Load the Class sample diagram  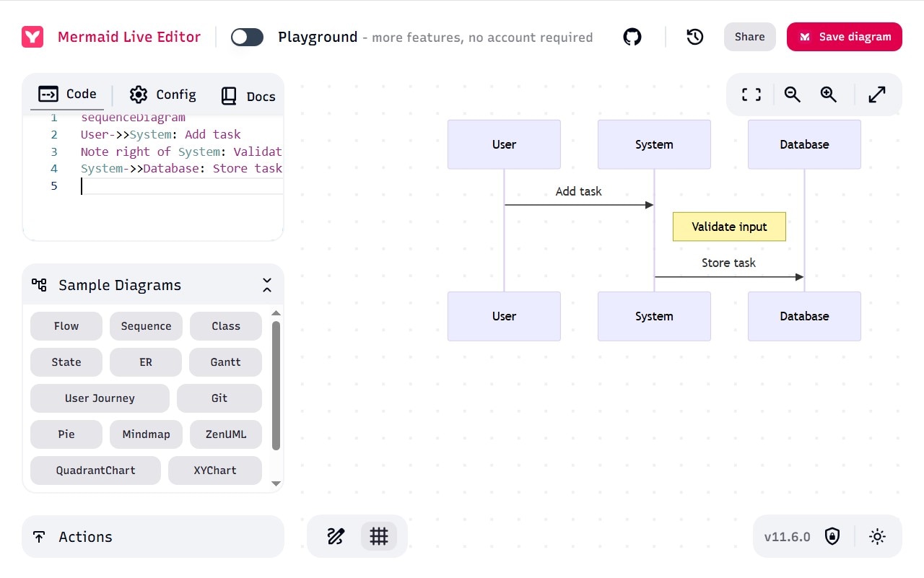(x=226, y=326)
